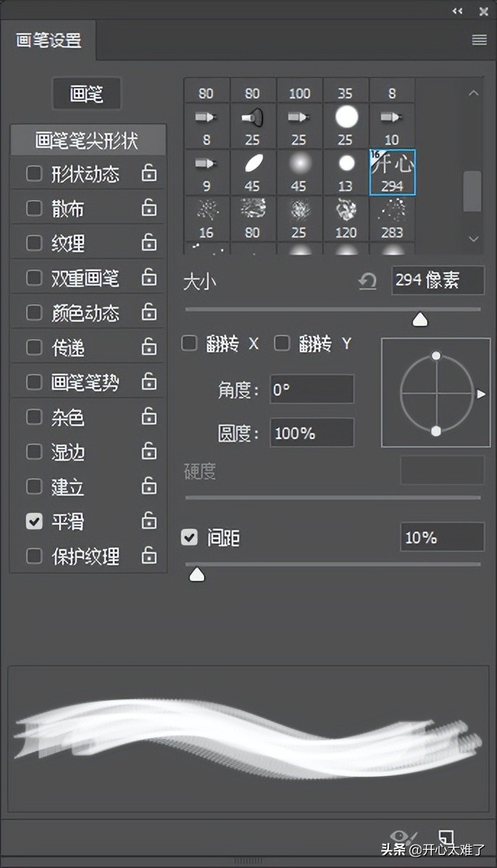
Task: Click brush list scroll down arrow
Action: [473, 239]
